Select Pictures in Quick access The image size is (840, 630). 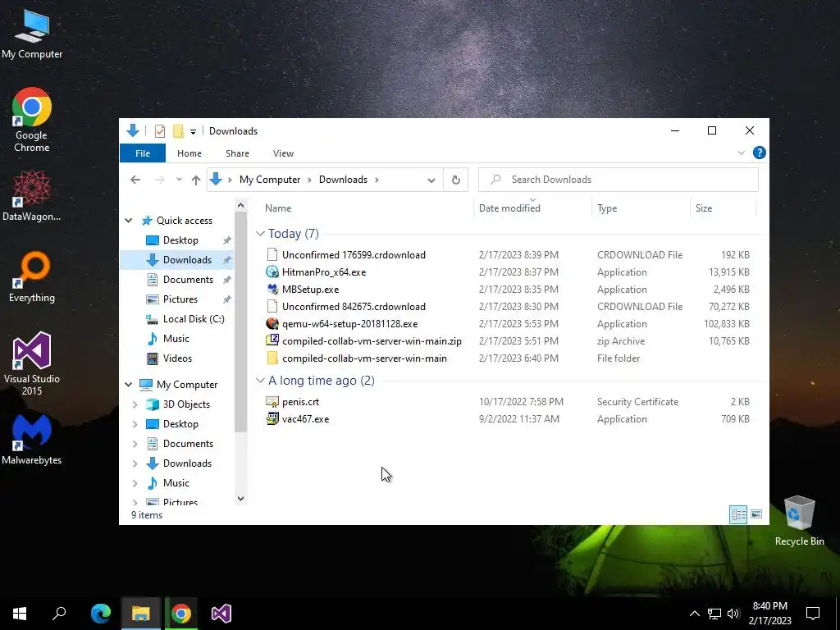[171, 299]
